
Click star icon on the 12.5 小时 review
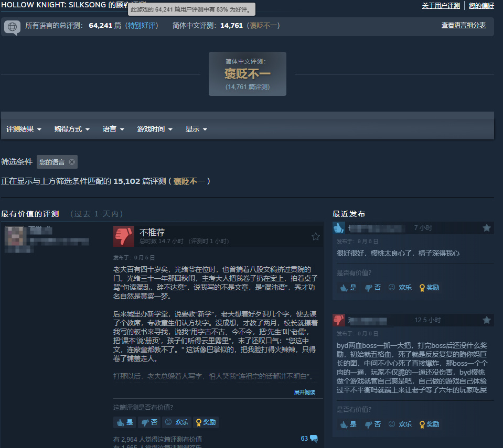click(x=487, y=320)
